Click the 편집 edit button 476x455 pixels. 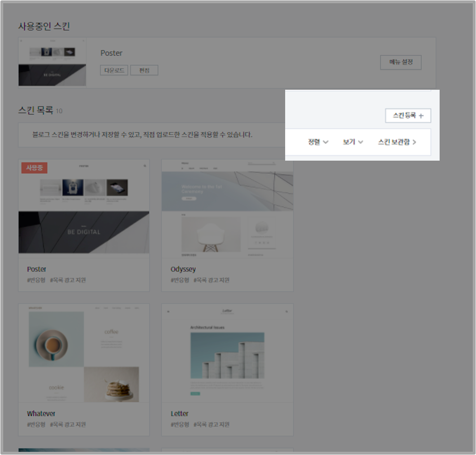pos(144,70)
